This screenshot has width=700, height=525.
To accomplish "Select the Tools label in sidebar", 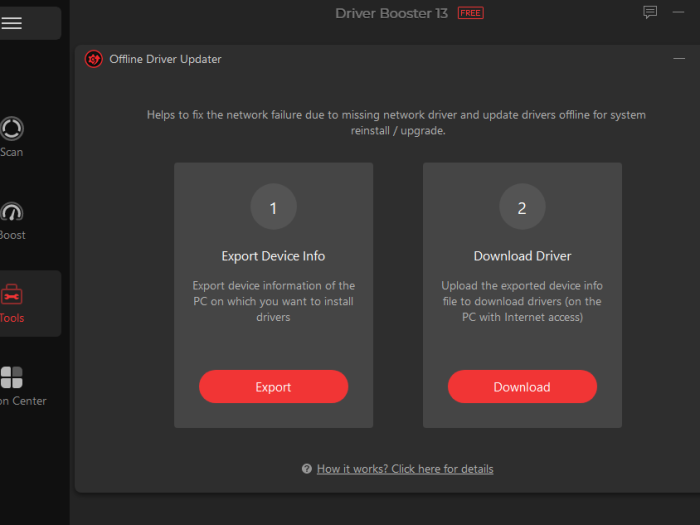I will click(x=12, y=318).
